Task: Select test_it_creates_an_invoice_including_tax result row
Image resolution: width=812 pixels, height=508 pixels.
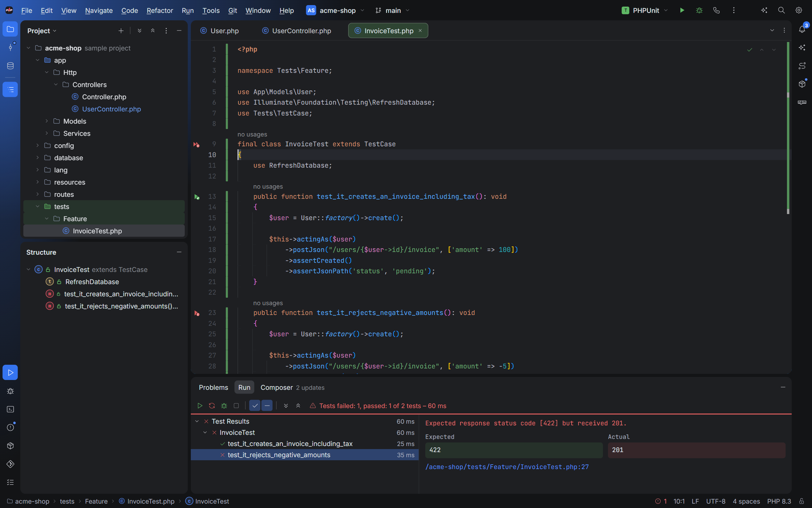Action: pos(304,444)
